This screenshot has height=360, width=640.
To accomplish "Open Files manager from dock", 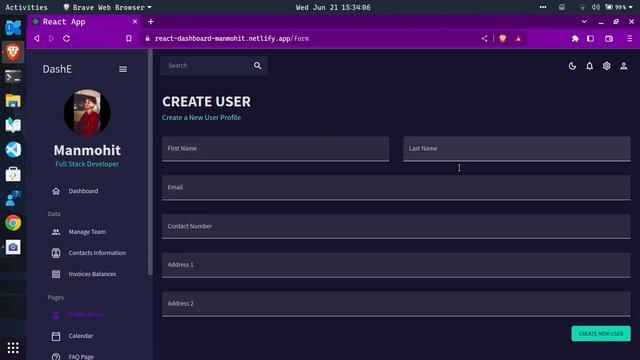I will tap(13, 101).
